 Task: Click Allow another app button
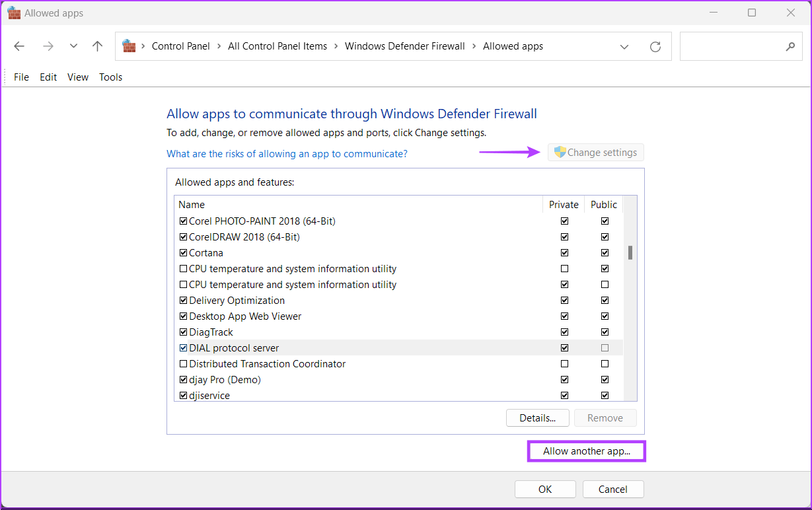tap(587, 451)
